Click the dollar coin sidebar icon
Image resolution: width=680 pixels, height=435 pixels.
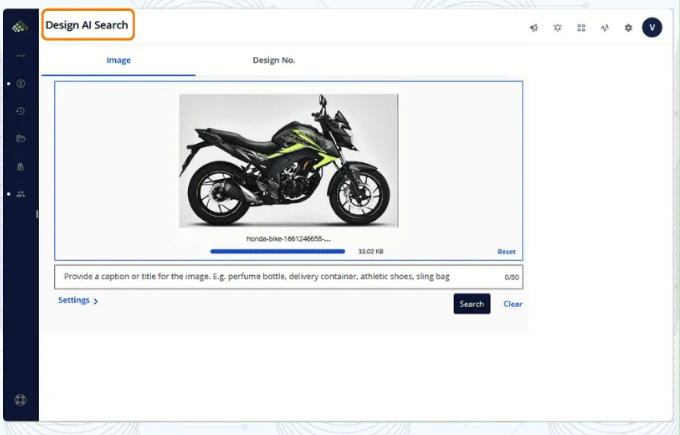pos(21,83)
